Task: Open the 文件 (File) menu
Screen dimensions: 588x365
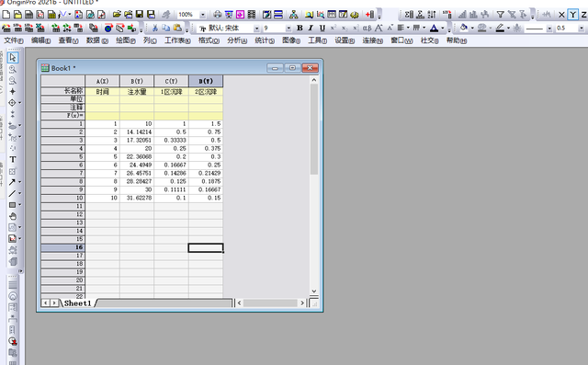Action: coord(14,40)
